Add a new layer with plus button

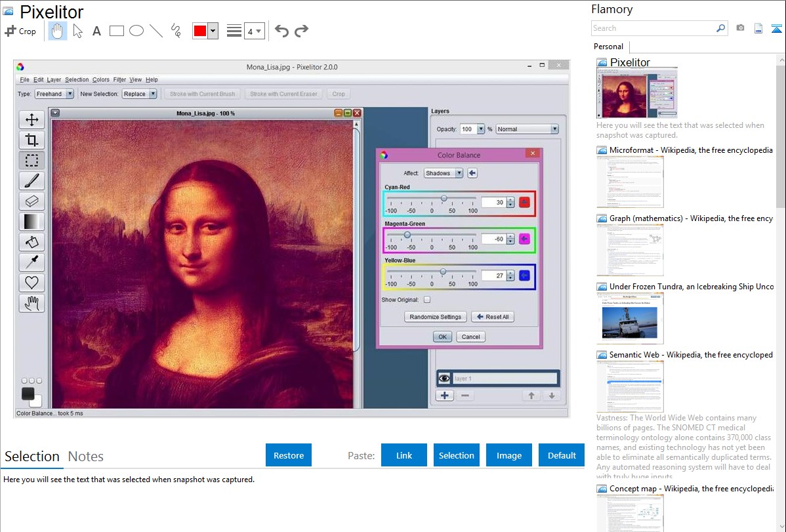click(x=445, y=396)
